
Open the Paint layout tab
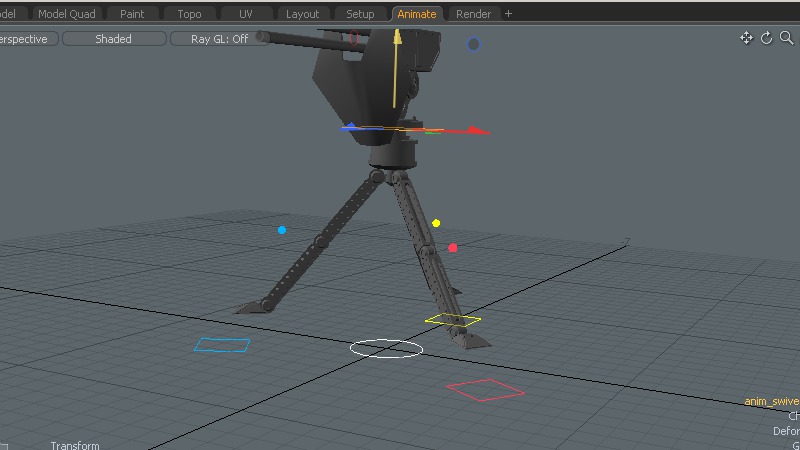pyautogui.click(x=132, y=14)
